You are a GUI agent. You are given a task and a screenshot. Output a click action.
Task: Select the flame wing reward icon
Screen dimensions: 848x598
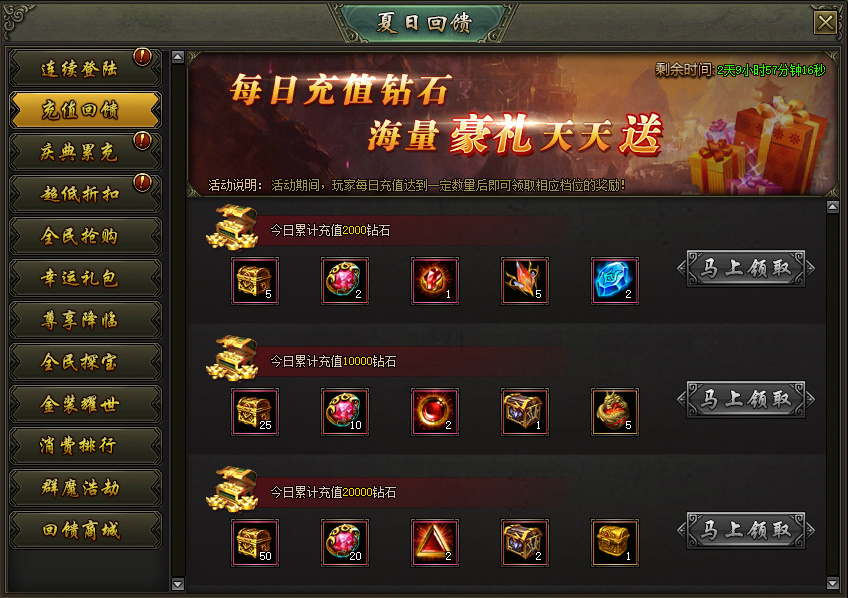tap(525, 281)
